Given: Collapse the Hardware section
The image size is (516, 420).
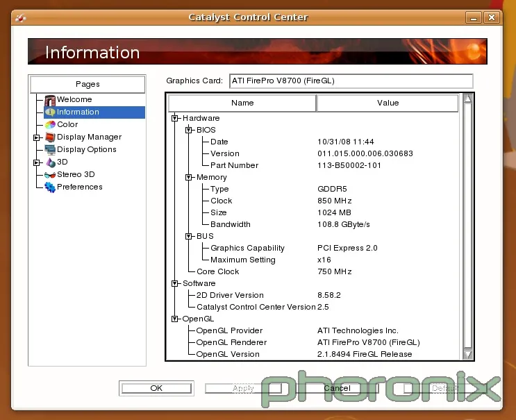Looking at the screenshot, I should coord(175,118).
